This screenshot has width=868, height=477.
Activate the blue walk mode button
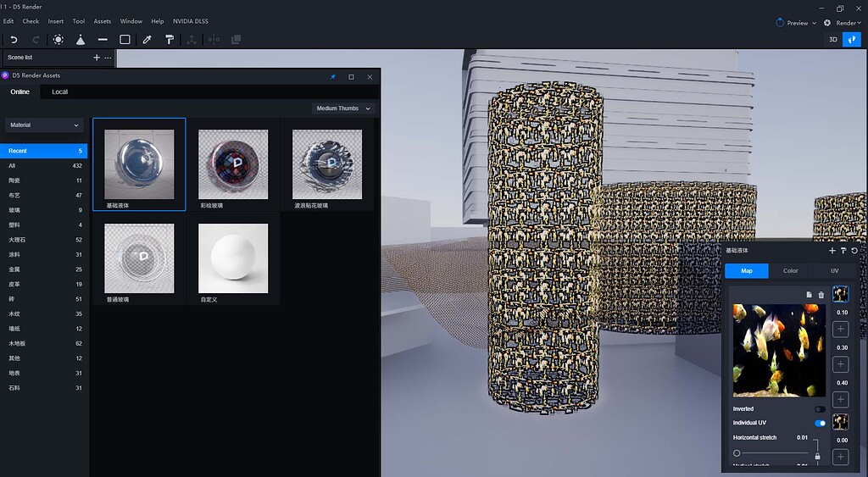(x=852, y=39)
